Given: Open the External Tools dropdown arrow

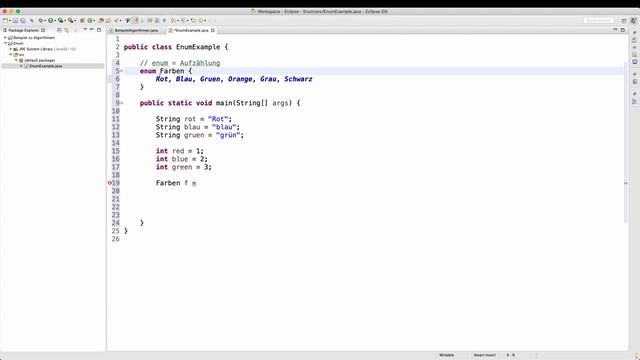Looking at the screenshot, I should tap(75, 20).
